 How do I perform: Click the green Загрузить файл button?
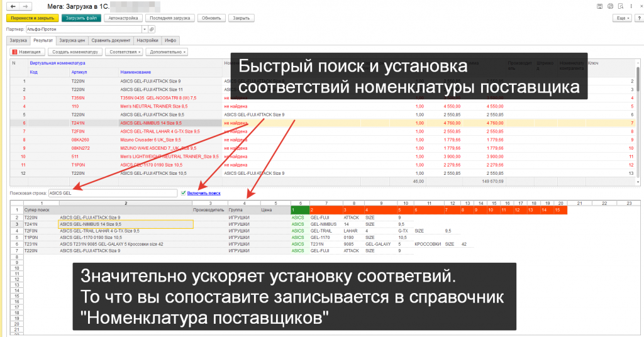(x=81, y=18)
